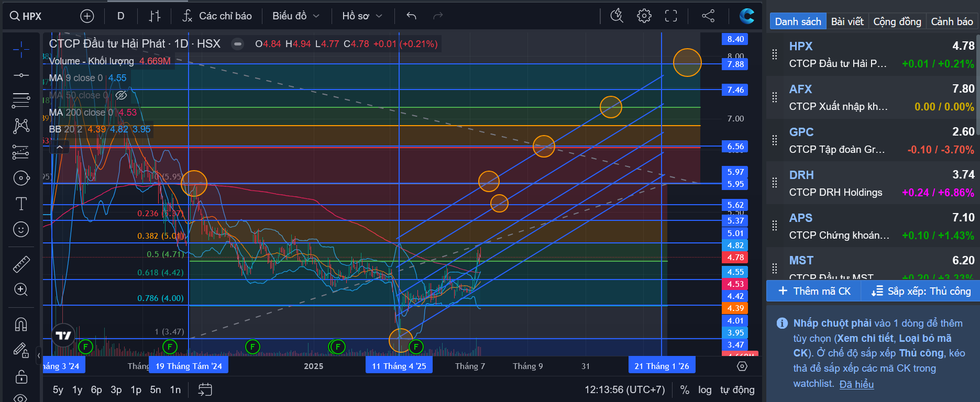Open the candlestick chart style selector
This screenshot has height=402, width=980.
tap(155, 16)
